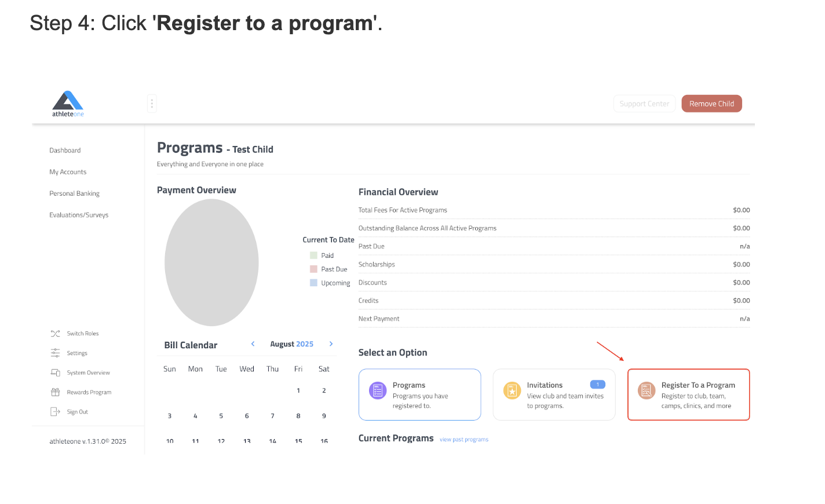Click the Switch Roles icon
The height and width of the screenshot is (504, 825).
coord(56,334)
